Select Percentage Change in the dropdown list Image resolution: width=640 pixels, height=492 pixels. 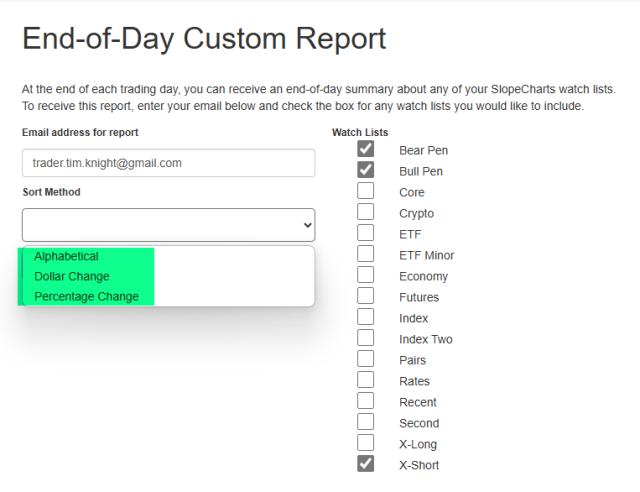pyautogui.click(x=86, y=297)
